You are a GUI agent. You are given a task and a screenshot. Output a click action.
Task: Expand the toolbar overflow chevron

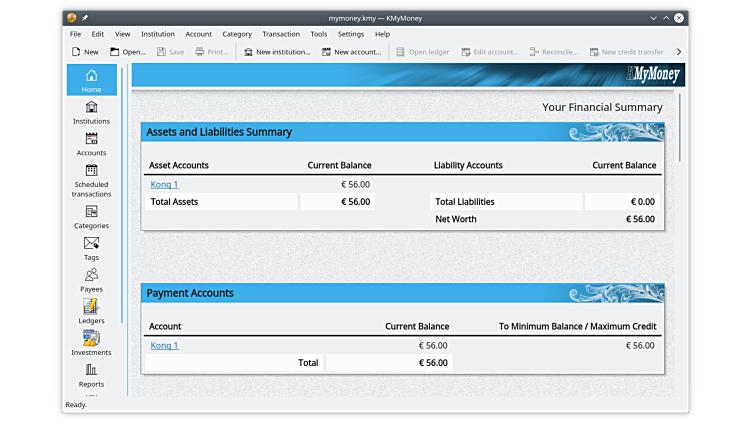coord(679,52)
